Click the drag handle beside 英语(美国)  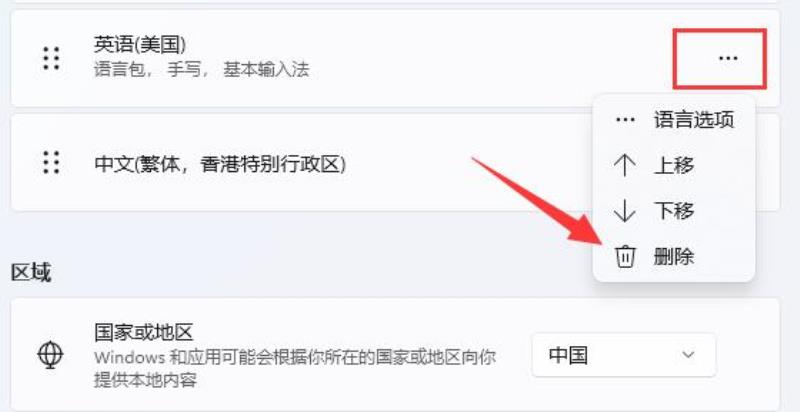coord(51,58)
